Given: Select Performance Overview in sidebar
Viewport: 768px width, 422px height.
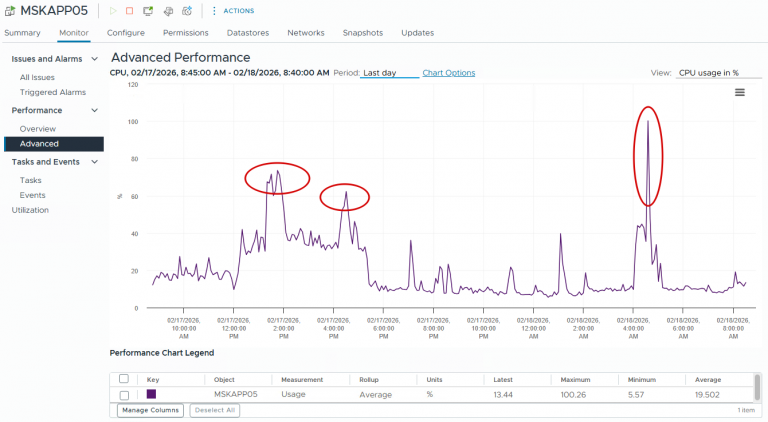Looking at the screenshot, I should (38, 129).
